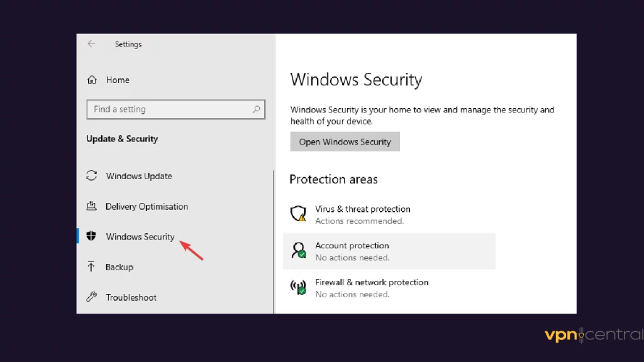Click the Delivery Optimisation icon
644x362 pixels.
click(92, 206)
